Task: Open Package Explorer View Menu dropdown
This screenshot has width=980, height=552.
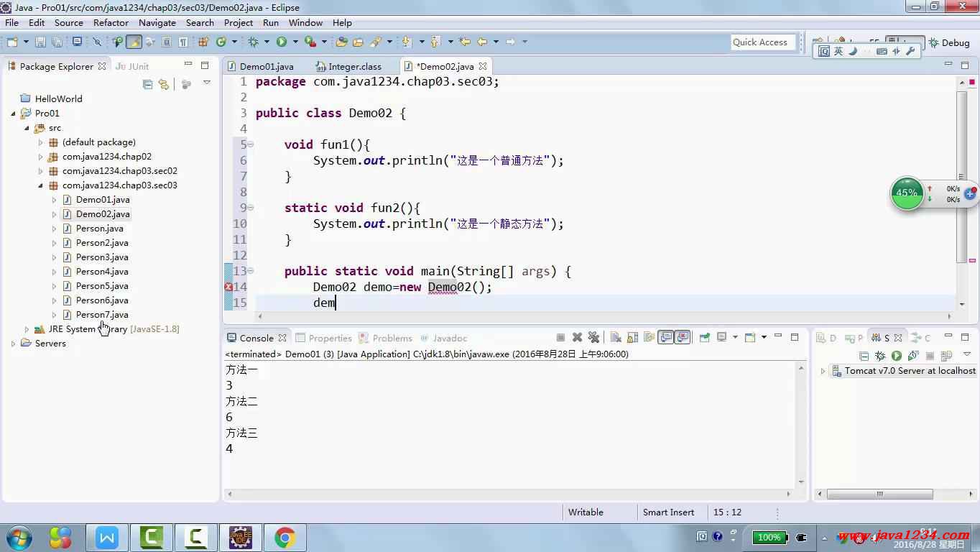Action: [x=207, y=84]
